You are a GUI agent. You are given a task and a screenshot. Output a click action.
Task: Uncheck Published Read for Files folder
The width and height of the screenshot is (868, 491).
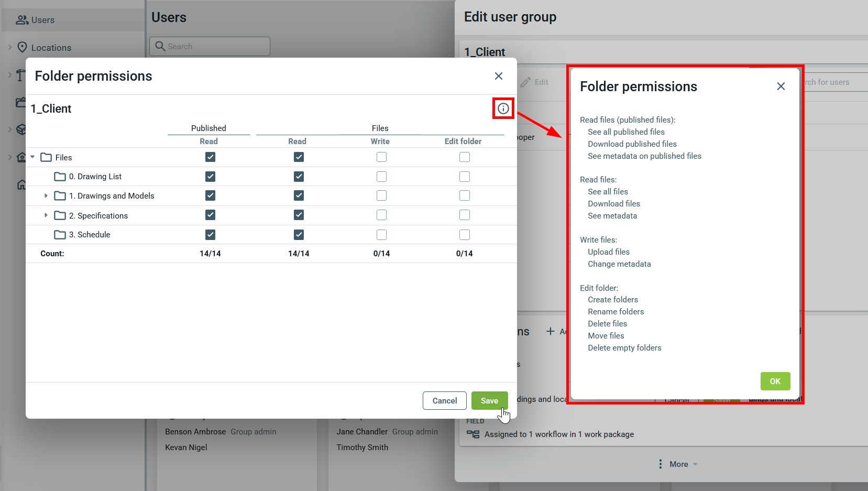coord(210,157)
